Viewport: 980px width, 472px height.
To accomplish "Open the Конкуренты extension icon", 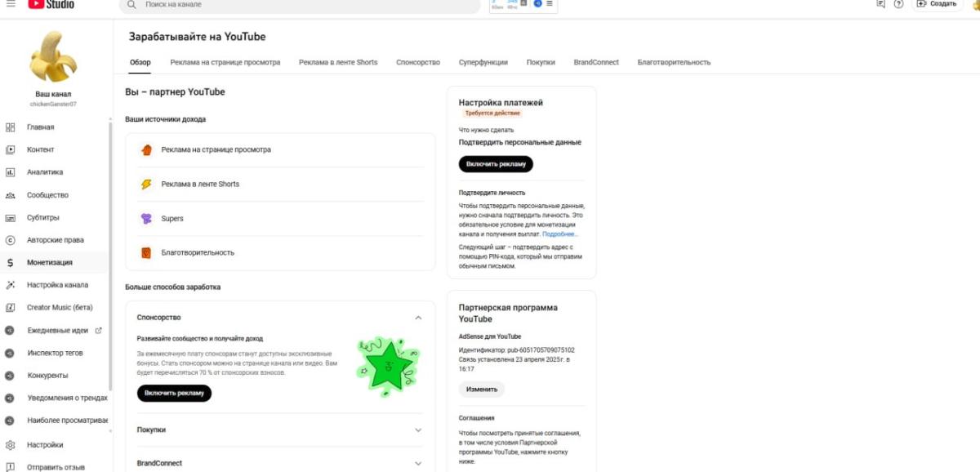I will click(x=11, y=376).
